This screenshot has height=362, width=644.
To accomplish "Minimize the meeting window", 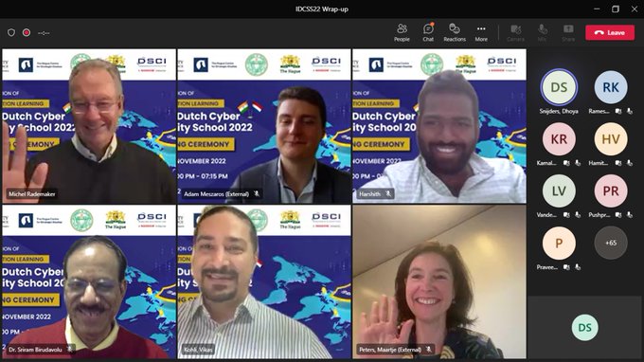I will (x=597, y=9).
